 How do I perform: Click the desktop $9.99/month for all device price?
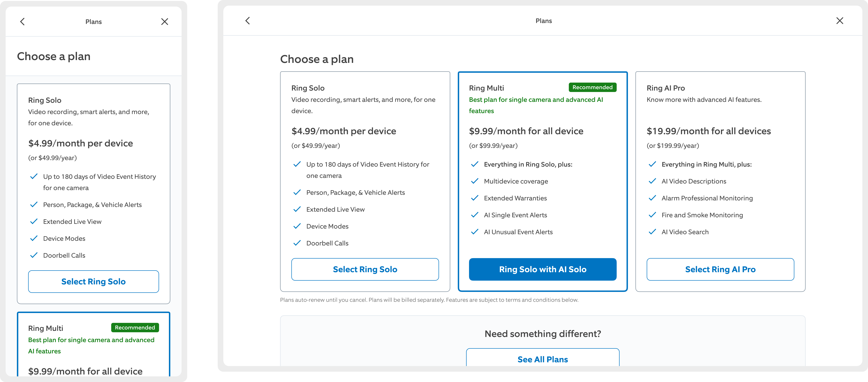tap(526, 131)
